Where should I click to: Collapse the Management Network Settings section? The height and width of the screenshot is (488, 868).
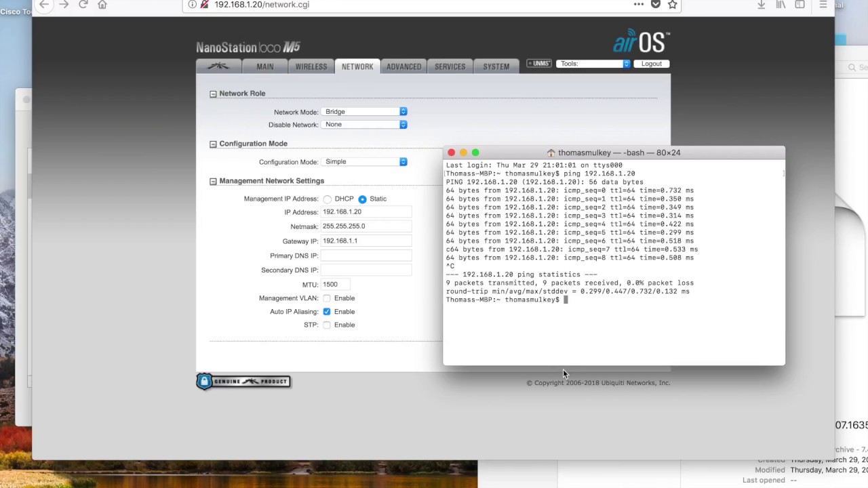point(213,181)
